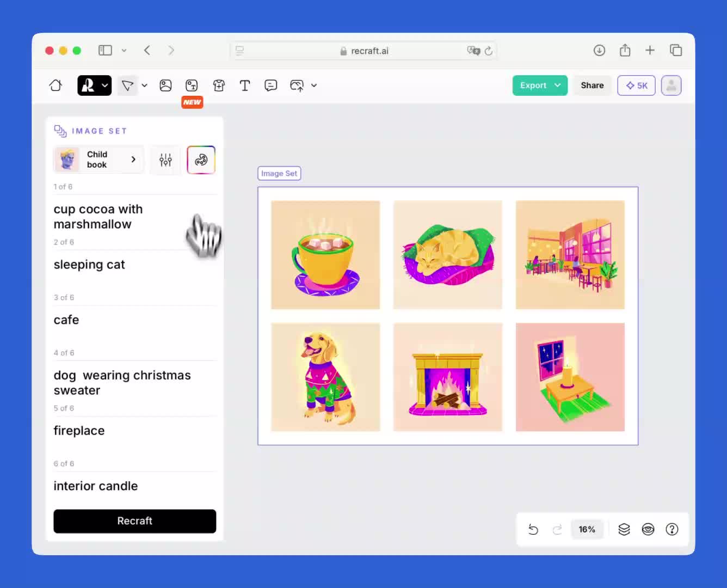
Task: Click the undo arrow
Action: pyautogui.click(x=533, y=529)
